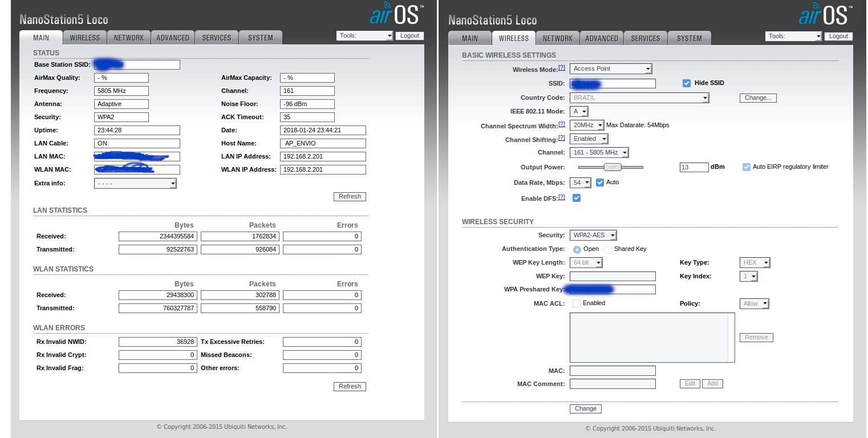This screenshot has width=868, height=438.
Task: Click the Noise Floor value -96 dBm
Action: click(307, 104)
